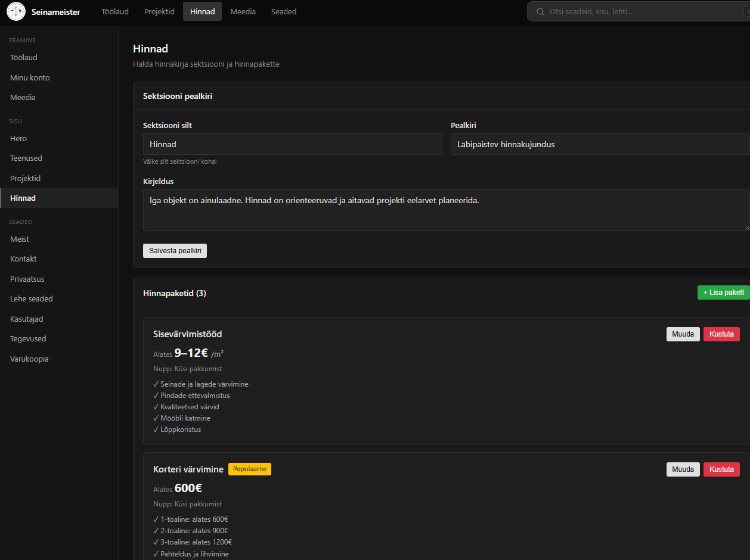Open the Töölaud top navigation tab
This screenshot has height=560, width=750.
tap(114, 11)
